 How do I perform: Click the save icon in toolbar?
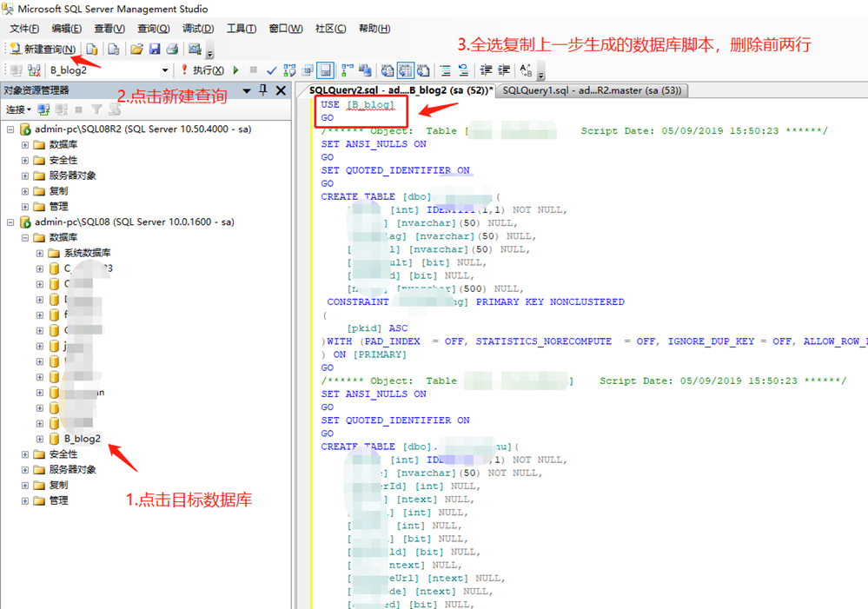click(155, 49)
